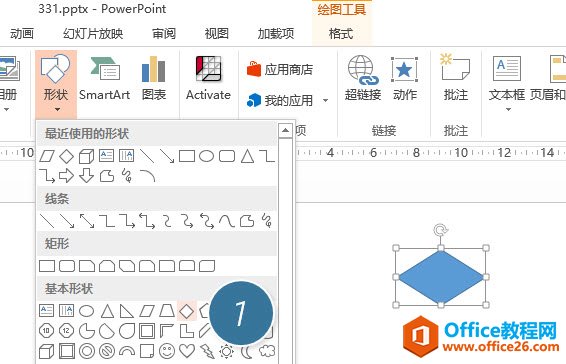Insert a 批注 comment
The image size is (566, 364).
point(456,78)
